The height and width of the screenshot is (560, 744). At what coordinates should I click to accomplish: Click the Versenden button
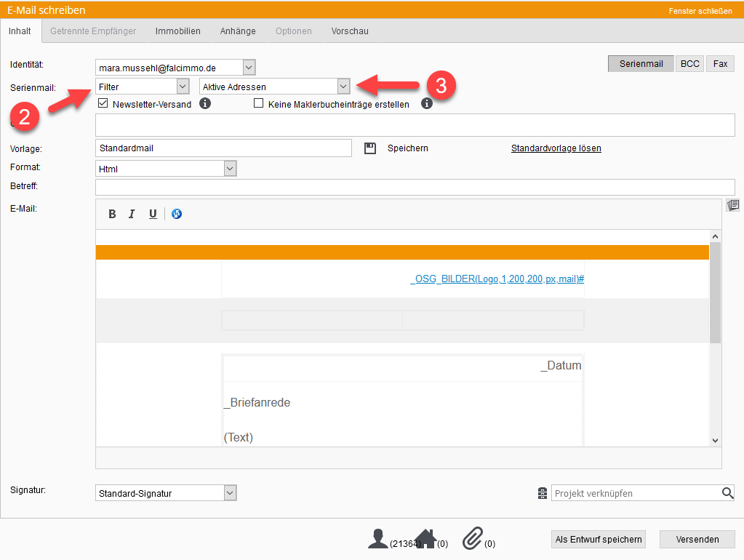(697, 539)
